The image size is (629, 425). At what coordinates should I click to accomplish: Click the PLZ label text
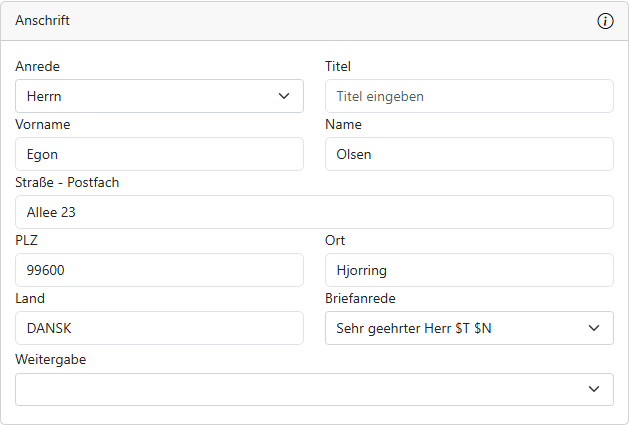click(27, 241)
